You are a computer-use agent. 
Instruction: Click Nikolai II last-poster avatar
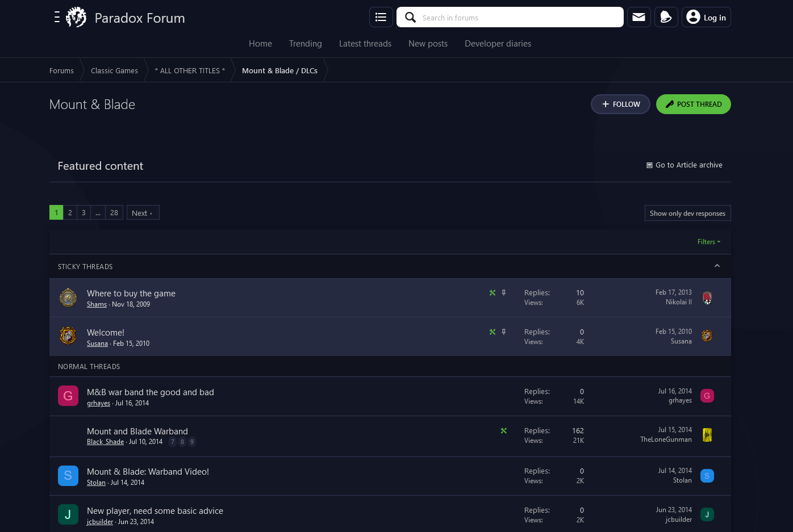click(707, 298)
